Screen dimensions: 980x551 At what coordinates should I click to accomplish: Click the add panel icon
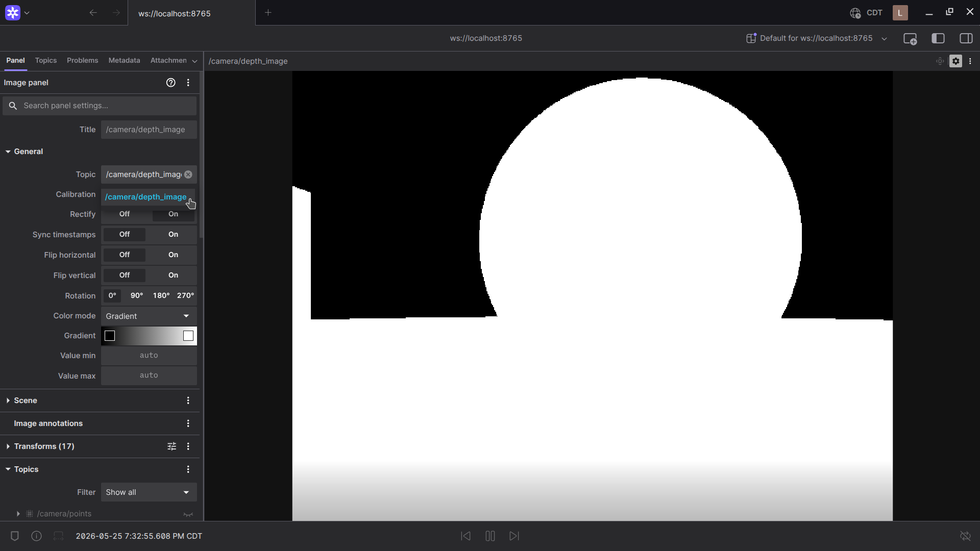(910, 39)
